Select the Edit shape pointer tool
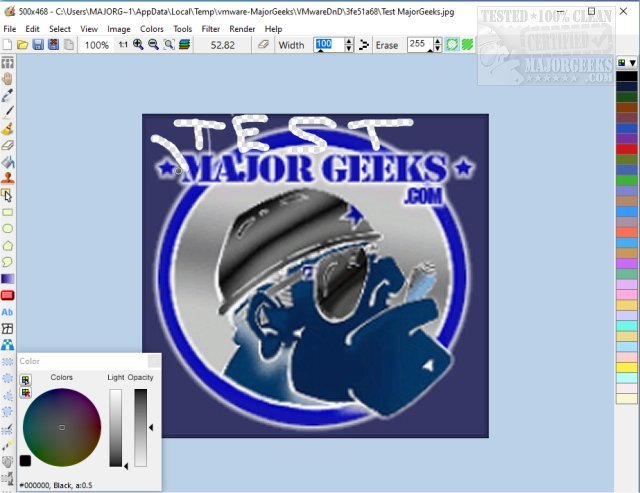 pos(7,195)
